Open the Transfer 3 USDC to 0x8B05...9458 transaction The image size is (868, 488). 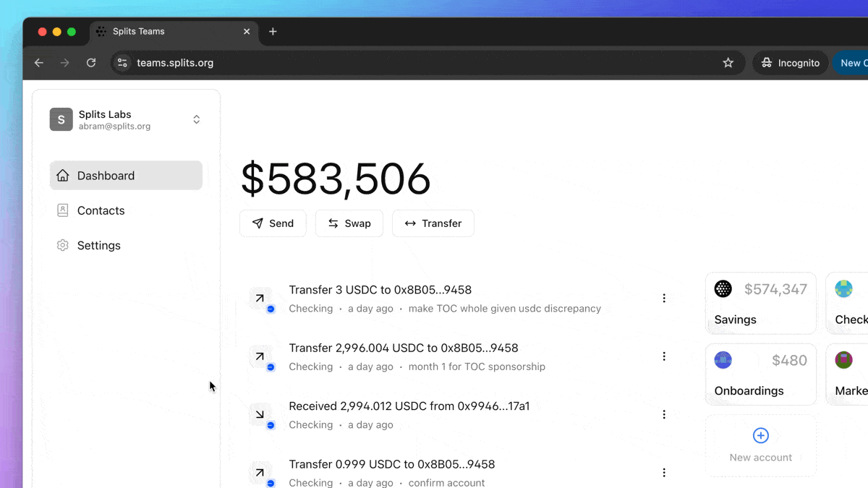tap(380, 290)
